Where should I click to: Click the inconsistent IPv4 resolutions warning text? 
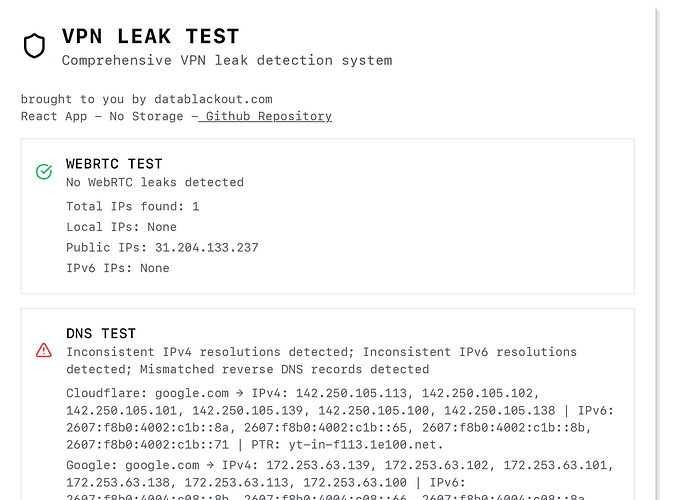[210, 352]
